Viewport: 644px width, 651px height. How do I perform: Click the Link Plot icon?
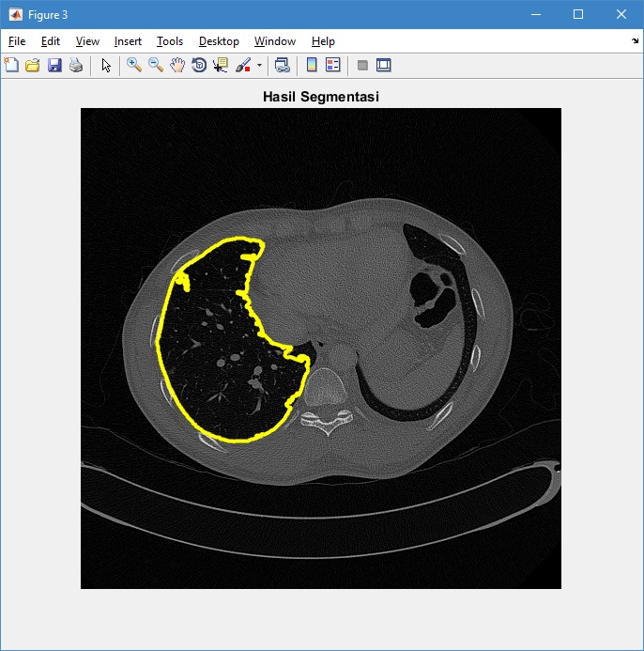pyautogui.click(x=282, y=65)
